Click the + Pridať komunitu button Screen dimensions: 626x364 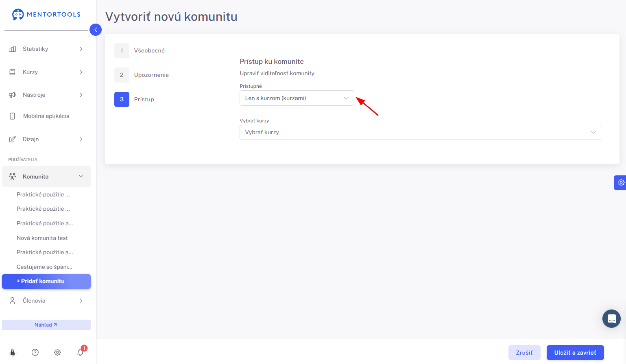coord(46,281)
